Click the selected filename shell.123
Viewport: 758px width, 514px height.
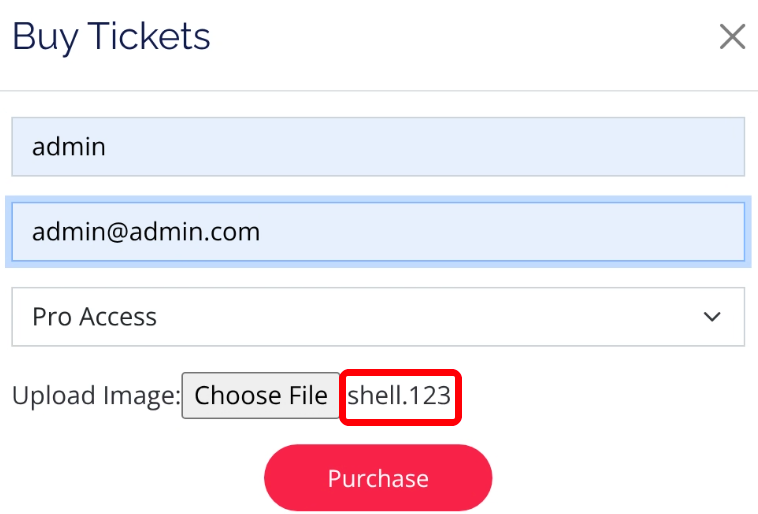[x=399, y=396]
